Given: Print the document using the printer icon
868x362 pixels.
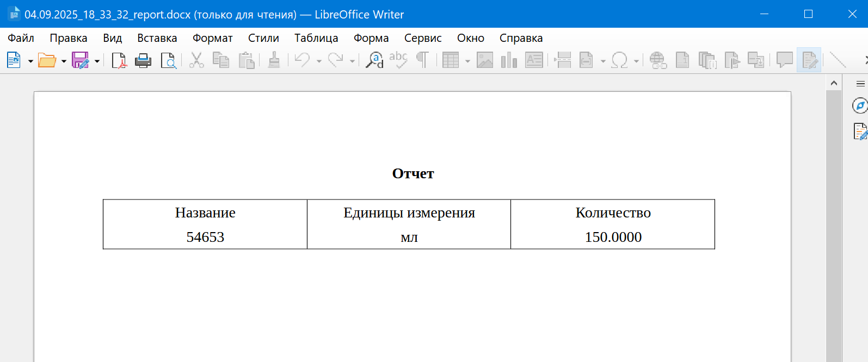Looking at the screenshot, I should [143, 60].
